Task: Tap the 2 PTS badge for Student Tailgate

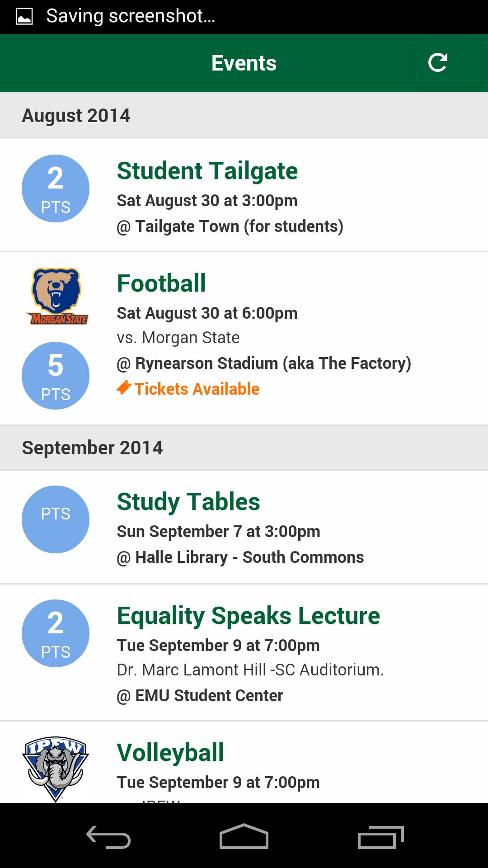Action: [56, 189]
